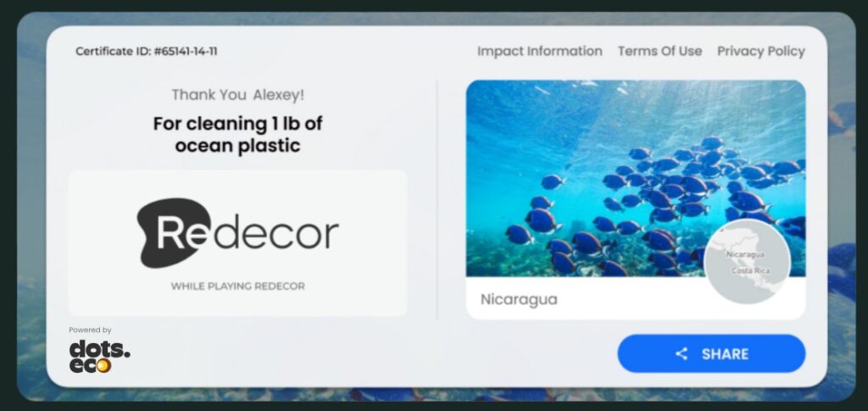The image size is (868, 411).
Task: Open the Privacy Policy link
Action: click(761, 52)
